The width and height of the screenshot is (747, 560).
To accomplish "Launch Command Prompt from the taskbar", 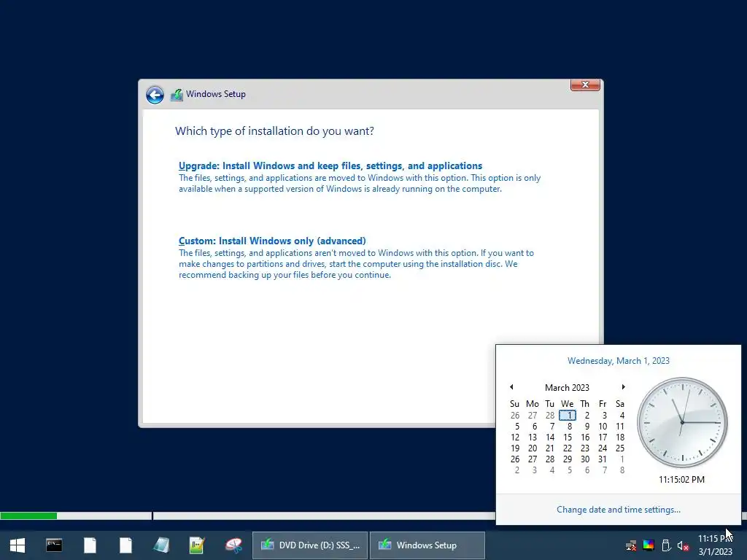I will point(54,545).
